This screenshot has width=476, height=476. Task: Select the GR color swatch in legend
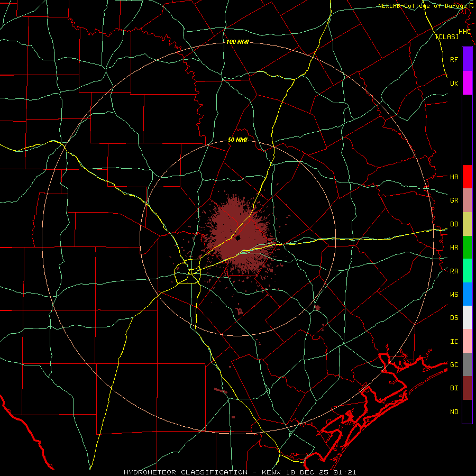coord(467,200)
